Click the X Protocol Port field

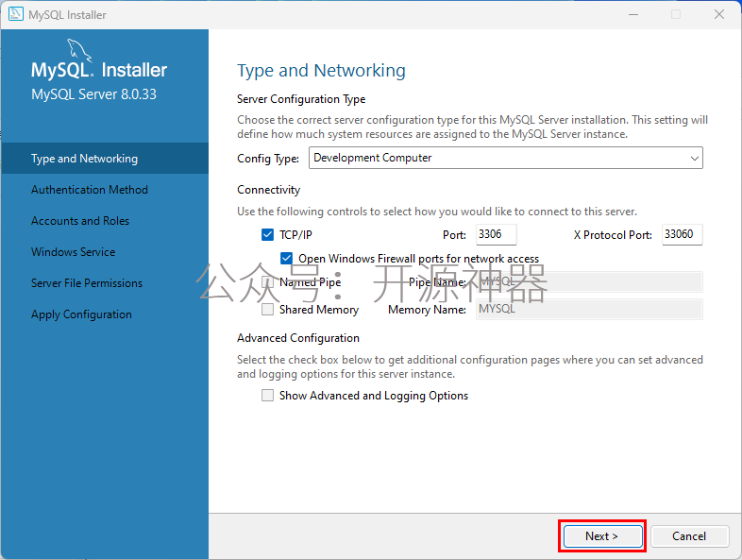click(x=682, y=234)
